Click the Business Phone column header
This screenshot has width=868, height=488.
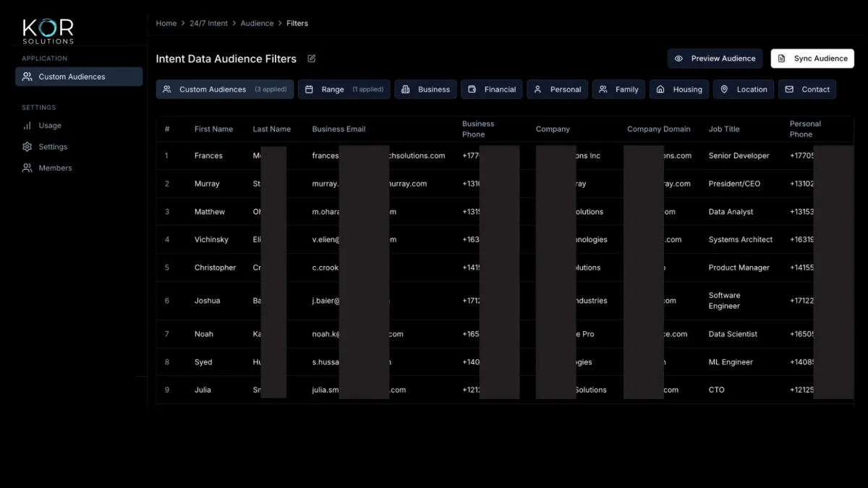(x=478, y=129)
